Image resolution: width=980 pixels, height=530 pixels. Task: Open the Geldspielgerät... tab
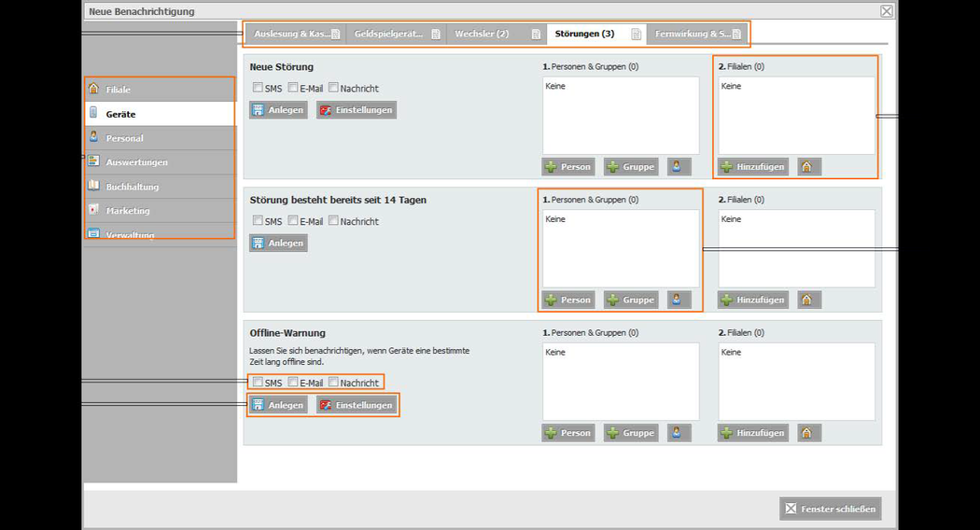click(397, 34)
